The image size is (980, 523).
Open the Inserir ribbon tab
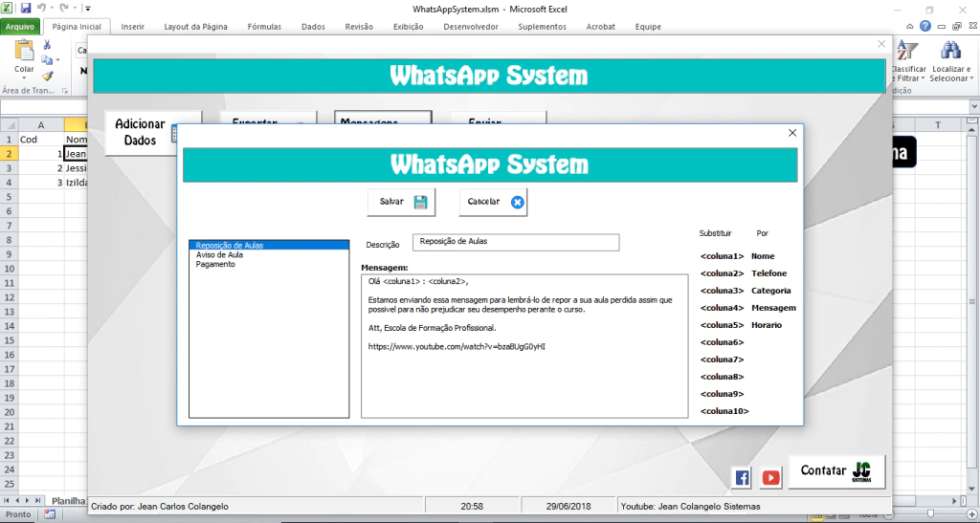[x=133, y=27]
